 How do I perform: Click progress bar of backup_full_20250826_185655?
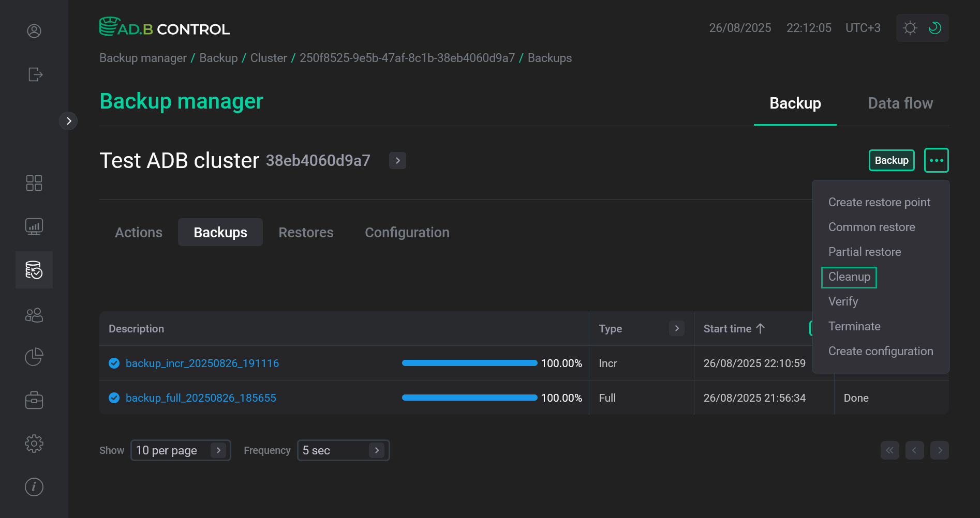point(469,398)
